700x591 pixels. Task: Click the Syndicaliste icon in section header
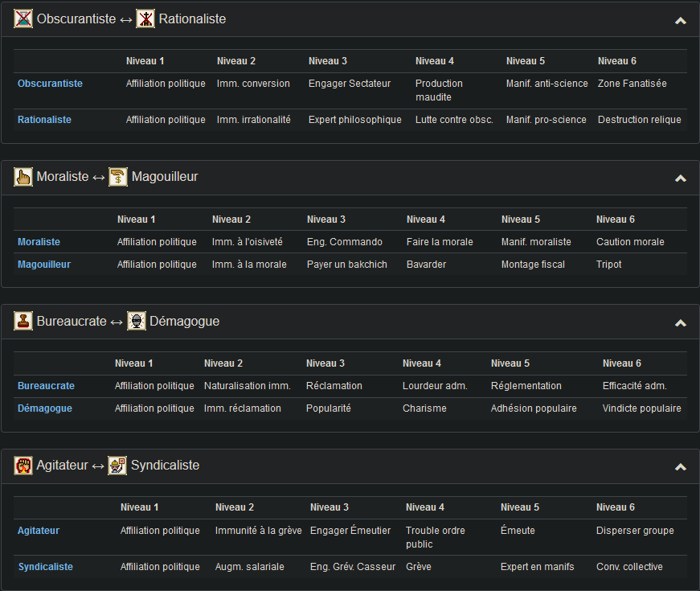(x=117, y=466)
